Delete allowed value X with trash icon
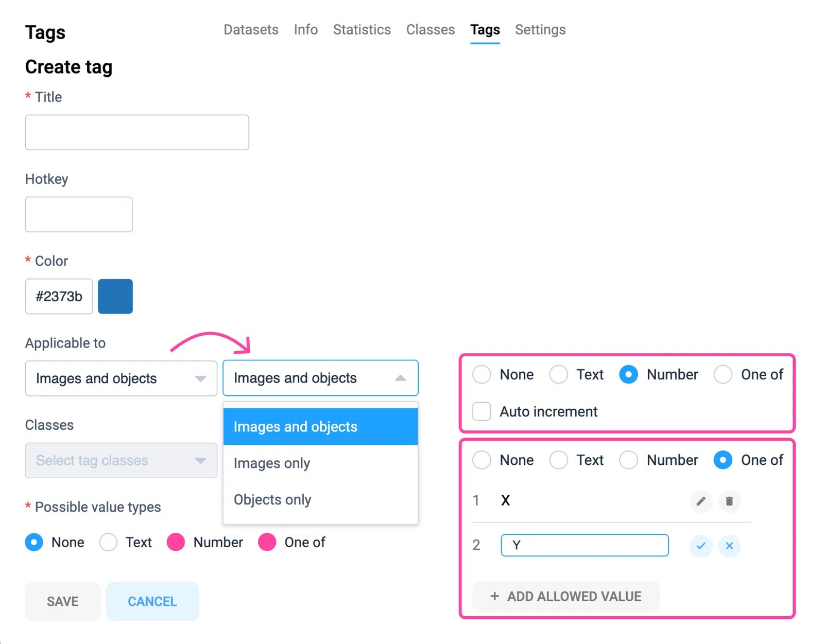The height and width of the screenshot is (644, 824). (x=729, y=501)
